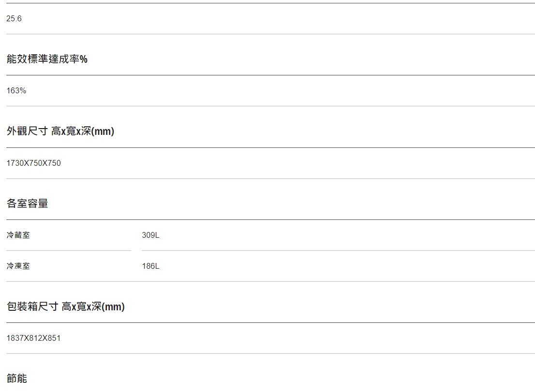The width and height of the screenshot is (535, 392).
Task: Click the 冷藏室 row label
Action: click(18, 235)
